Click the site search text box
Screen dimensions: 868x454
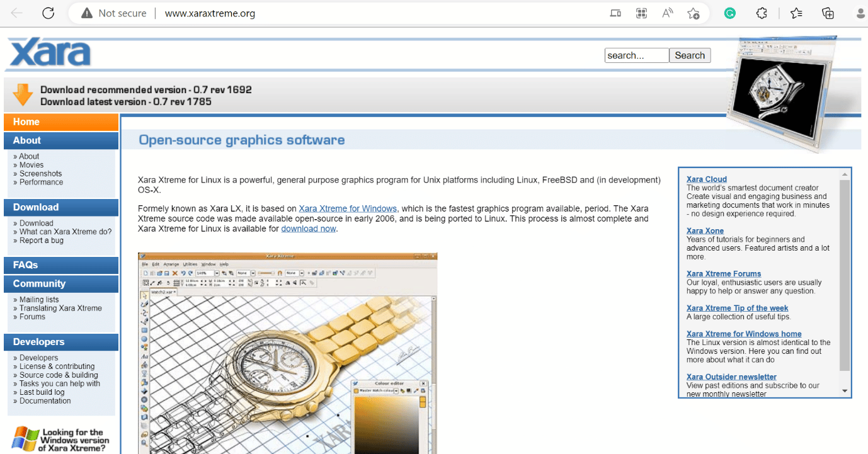pyautogui.click(x=637, y=55)
